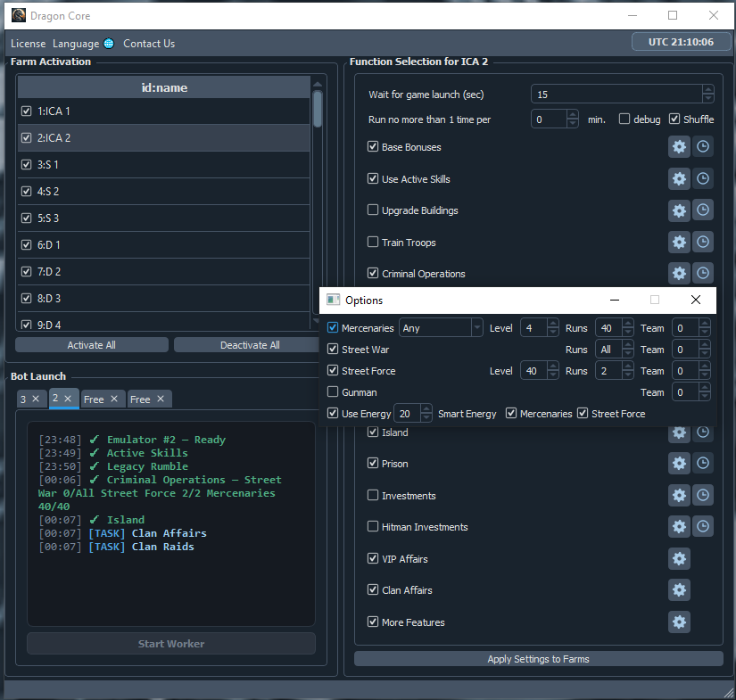
Task: Open schedule clock for Train Troops
Action: 703,242
